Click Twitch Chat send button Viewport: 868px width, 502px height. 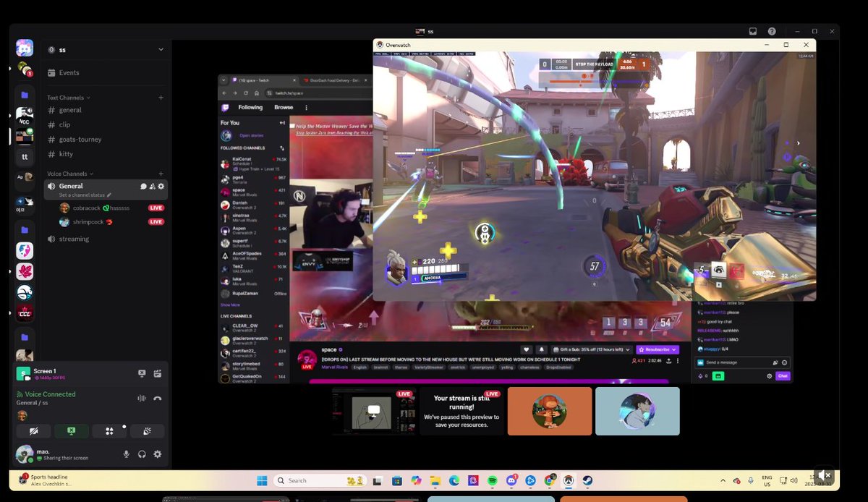point(783,376)
